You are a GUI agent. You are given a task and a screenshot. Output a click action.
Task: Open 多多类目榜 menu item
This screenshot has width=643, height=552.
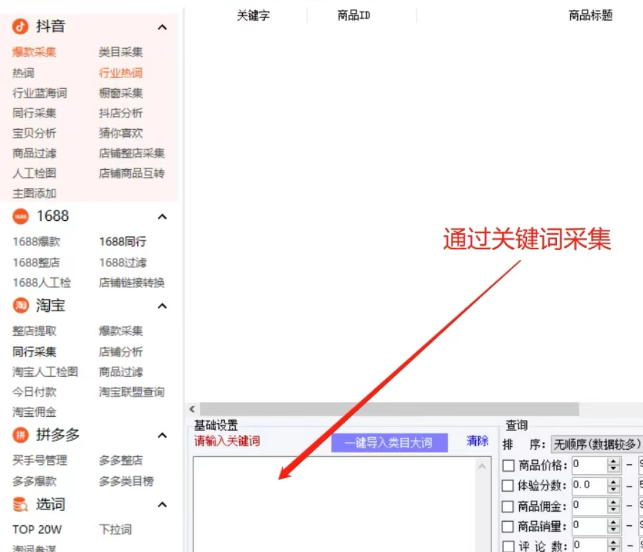126,481
